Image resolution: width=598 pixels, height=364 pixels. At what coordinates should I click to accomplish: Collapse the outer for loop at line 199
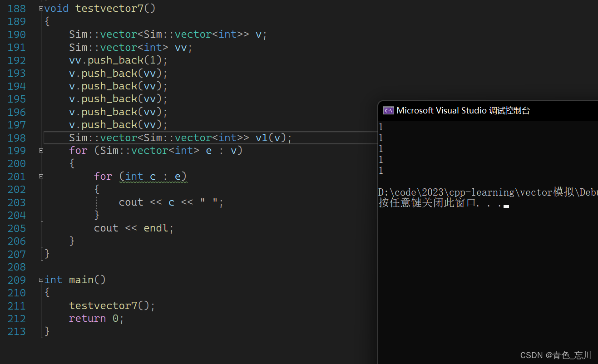click(x=41, y=150)
